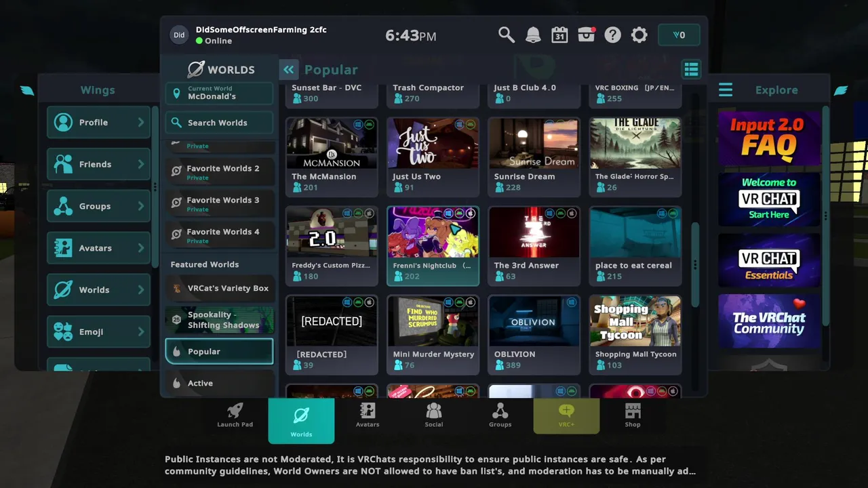Select Favorite Worlds 2 category
The image size is (868, 488).
pyautogui.click(x=220, y=172)
